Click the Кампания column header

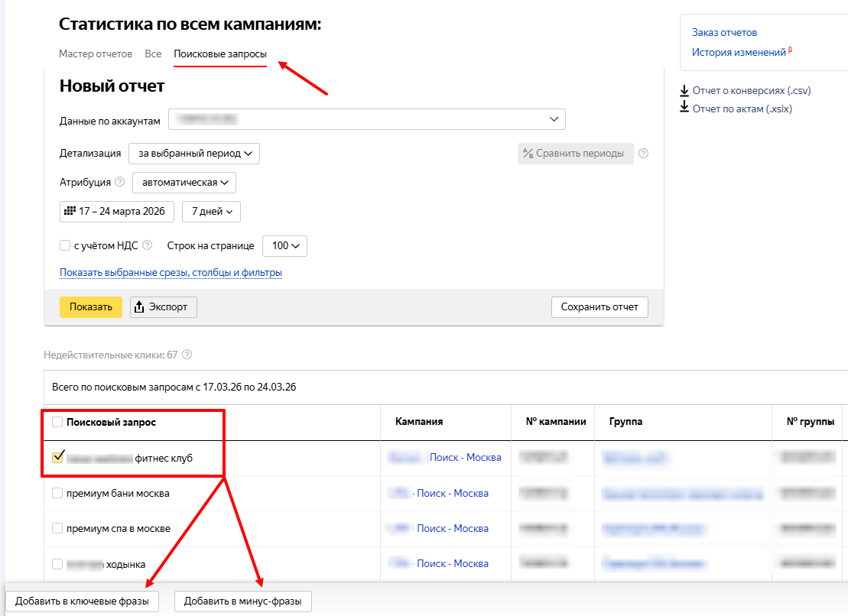(419, 422)
